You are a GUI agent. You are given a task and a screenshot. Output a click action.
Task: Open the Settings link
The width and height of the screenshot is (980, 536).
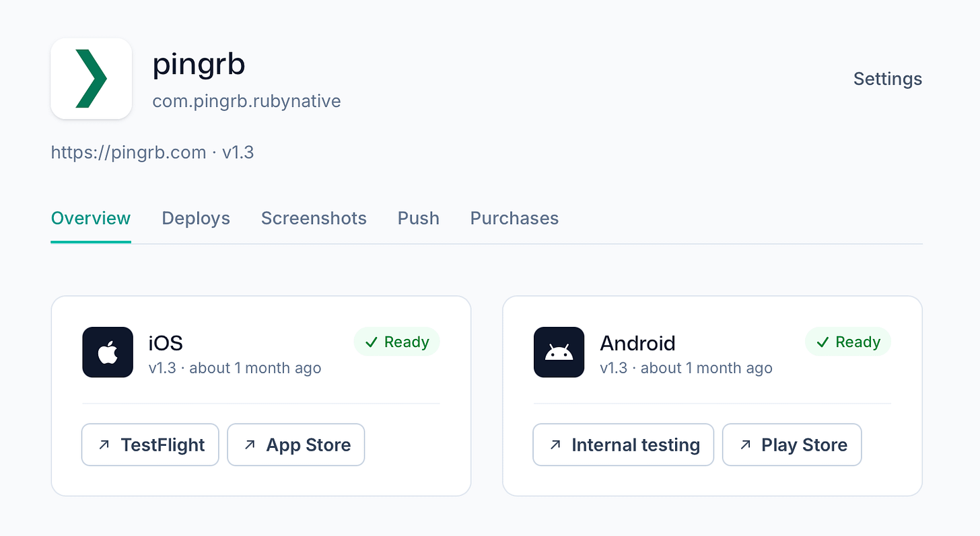tap(888, 79)
